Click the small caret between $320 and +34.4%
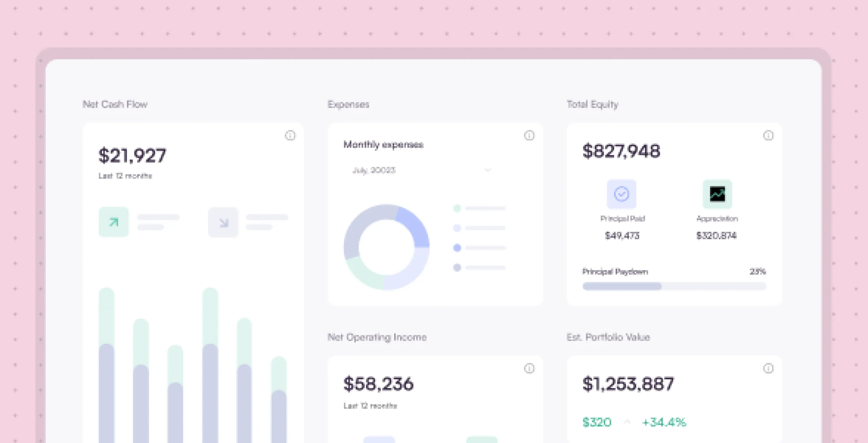Viewport: 868px width, 443px height. click(x=627, y=422)
